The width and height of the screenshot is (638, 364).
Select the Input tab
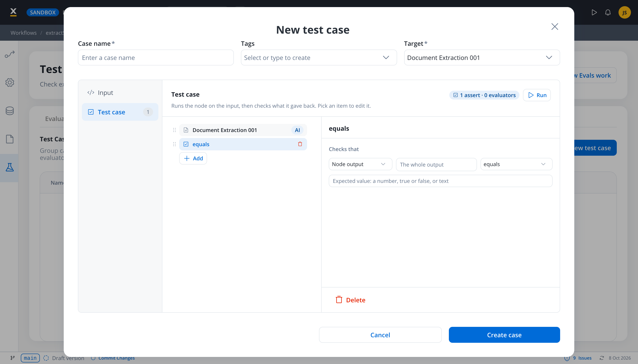120,92
